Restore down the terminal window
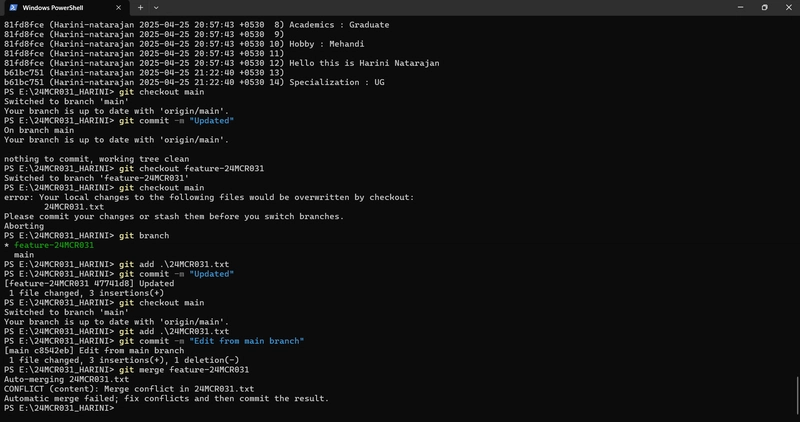The height and width of the screenshot is (422, 800). 764,7
